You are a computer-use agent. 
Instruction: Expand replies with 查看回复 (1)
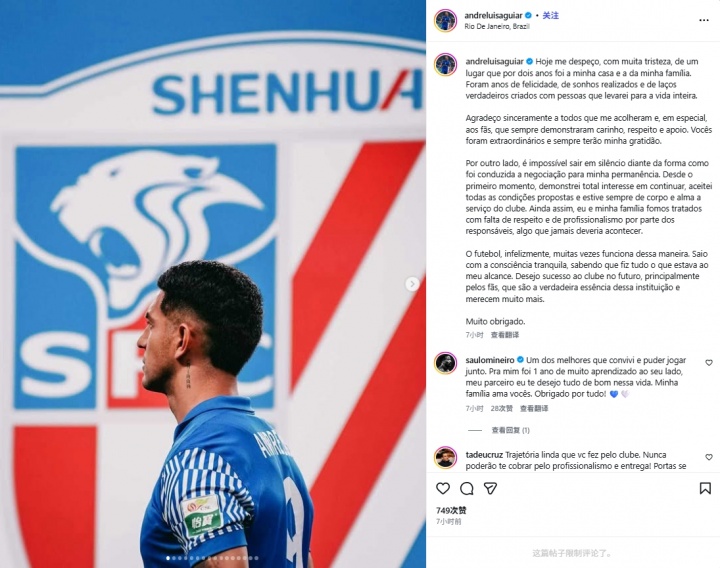[510, 430]
